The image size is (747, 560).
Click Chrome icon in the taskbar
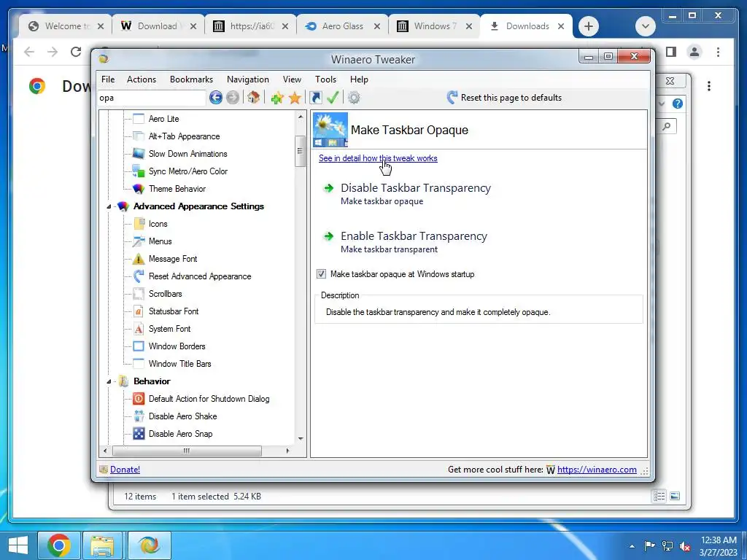(x=59, y=545)
